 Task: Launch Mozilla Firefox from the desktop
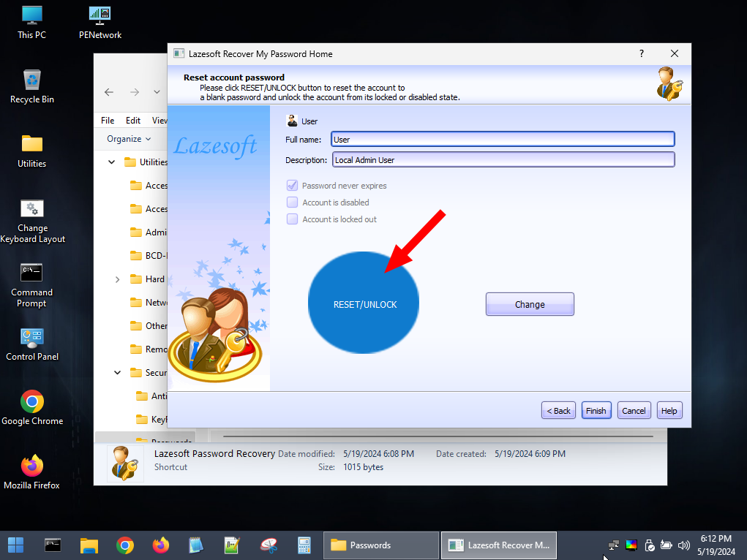[x=32, y=472]
